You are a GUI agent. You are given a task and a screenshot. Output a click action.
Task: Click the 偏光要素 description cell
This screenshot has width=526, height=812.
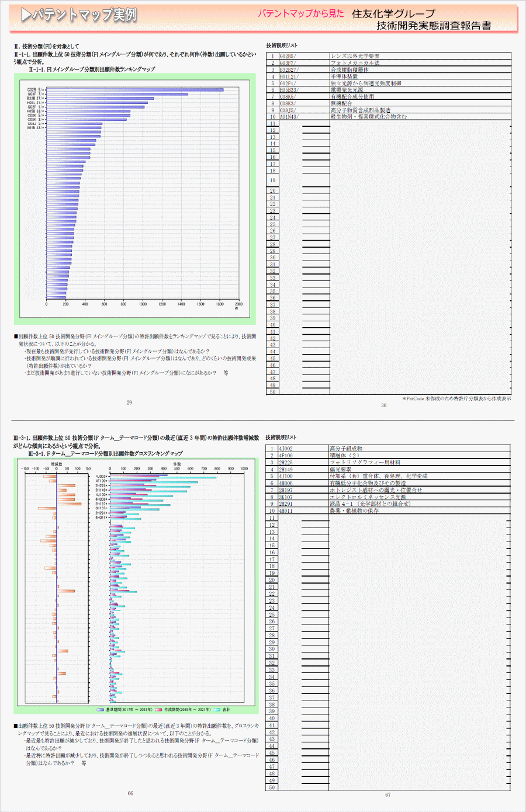(420, 470)
